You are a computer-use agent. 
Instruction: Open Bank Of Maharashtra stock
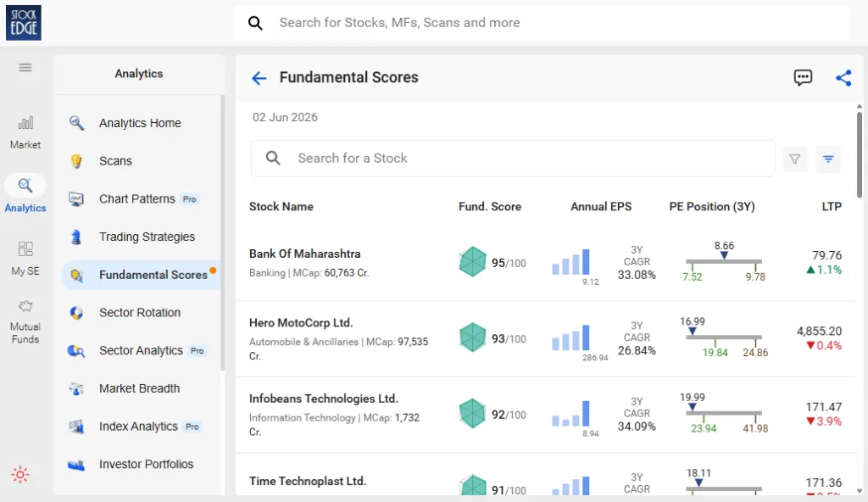[x=304, y=254]
